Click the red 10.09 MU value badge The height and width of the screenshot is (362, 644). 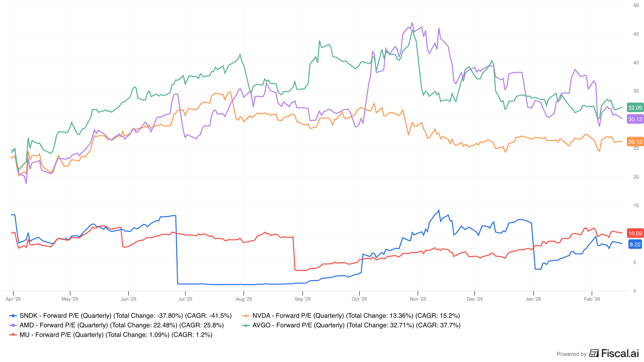coord(635,234)
